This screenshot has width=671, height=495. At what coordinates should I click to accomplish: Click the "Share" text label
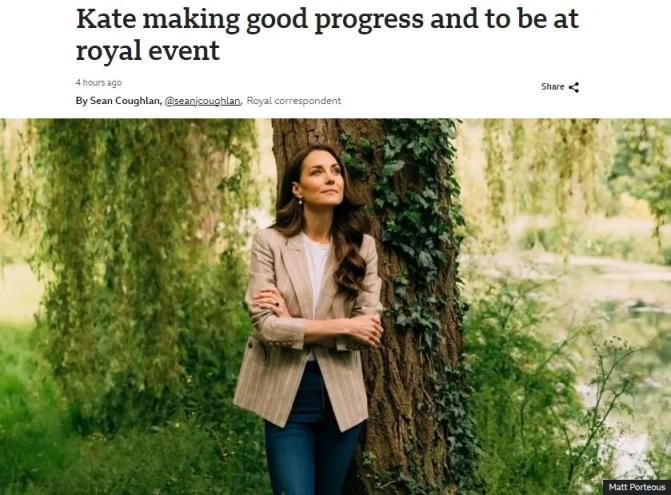(552, 87)
